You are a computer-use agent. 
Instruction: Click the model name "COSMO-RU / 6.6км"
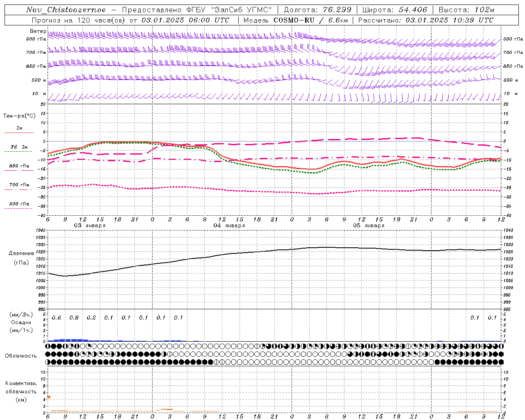point(310,20)
